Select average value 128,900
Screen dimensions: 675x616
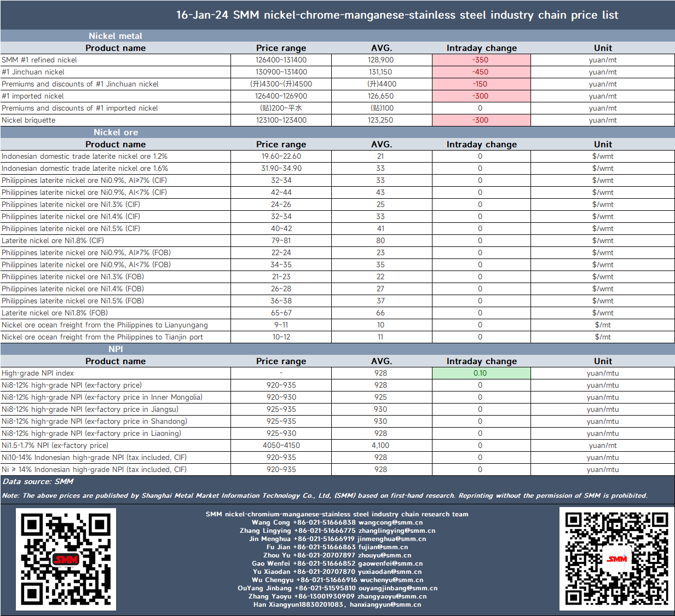pyautogui.click(x=380, y=60)
